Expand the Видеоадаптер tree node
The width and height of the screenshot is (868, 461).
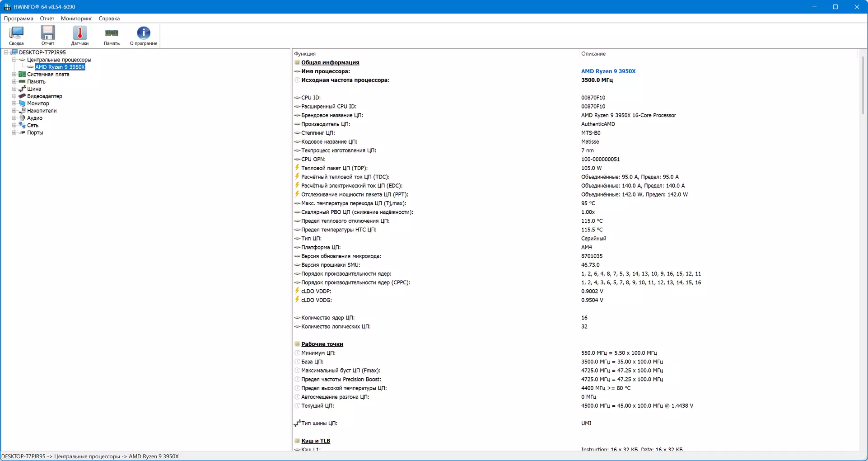coord(14,96)
